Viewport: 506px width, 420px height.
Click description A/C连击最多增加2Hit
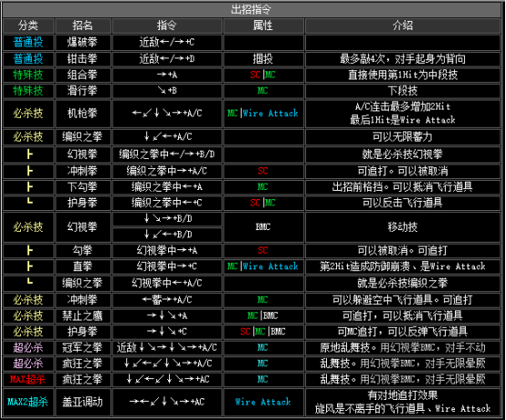403,107
